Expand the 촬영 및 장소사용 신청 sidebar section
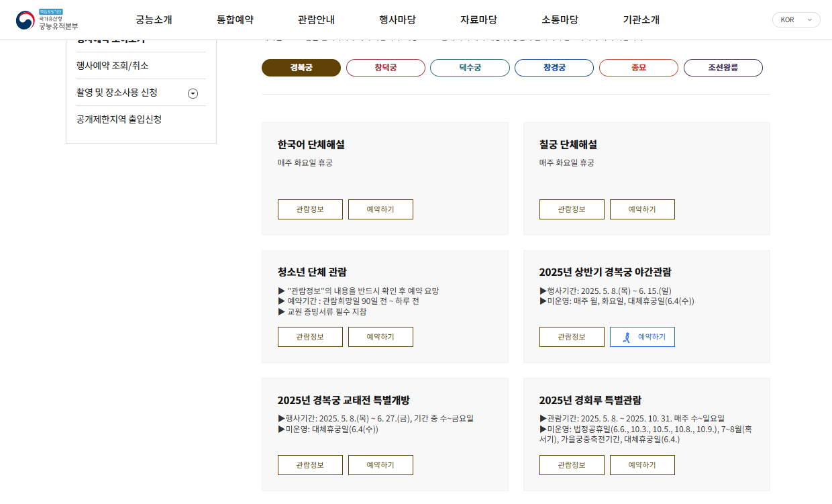 point(193,93)
